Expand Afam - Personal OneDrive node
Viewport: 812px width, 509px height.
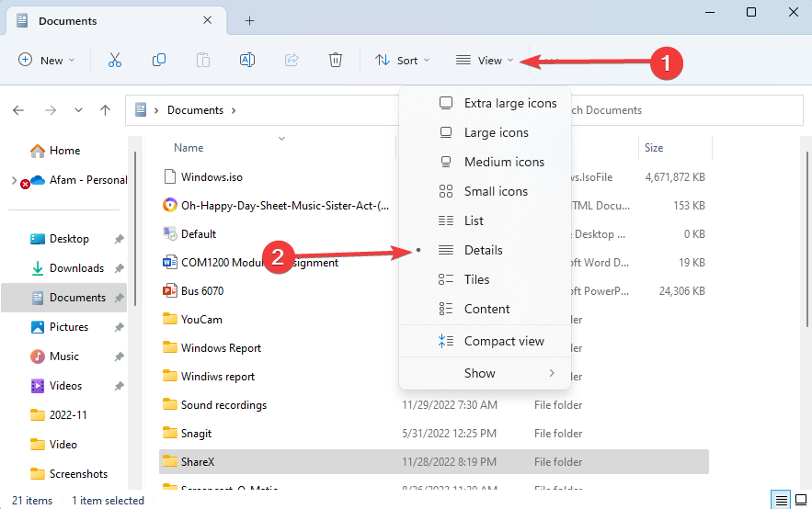coord(14,180)
